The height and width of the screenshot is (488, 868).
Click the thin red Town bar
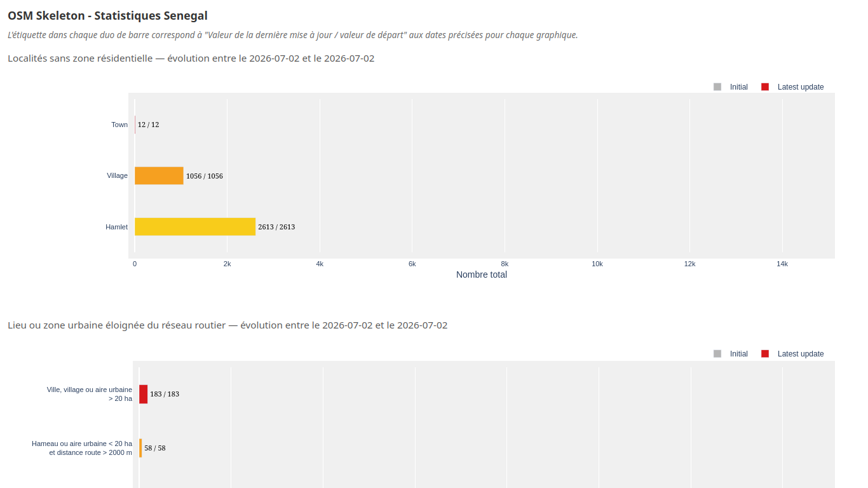[135, 125]
